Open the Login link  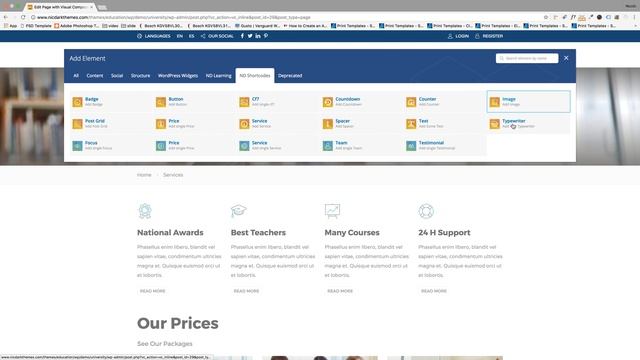tap(458, 36)
